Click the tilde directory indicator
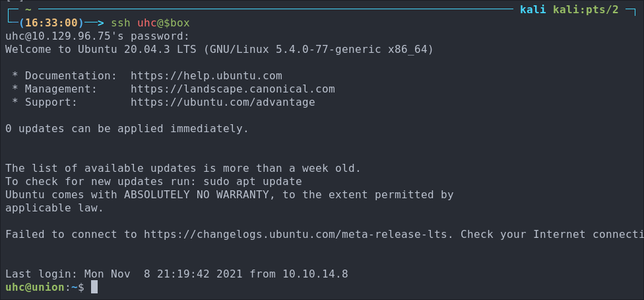The width and height of the screenshot is (644, 300). pos(28,9)
